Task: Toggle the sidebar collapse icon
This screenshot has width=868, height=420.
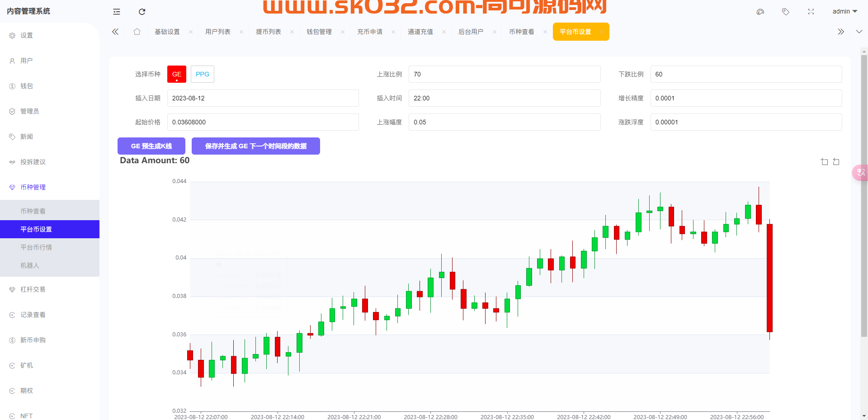Action: (117, 12)
